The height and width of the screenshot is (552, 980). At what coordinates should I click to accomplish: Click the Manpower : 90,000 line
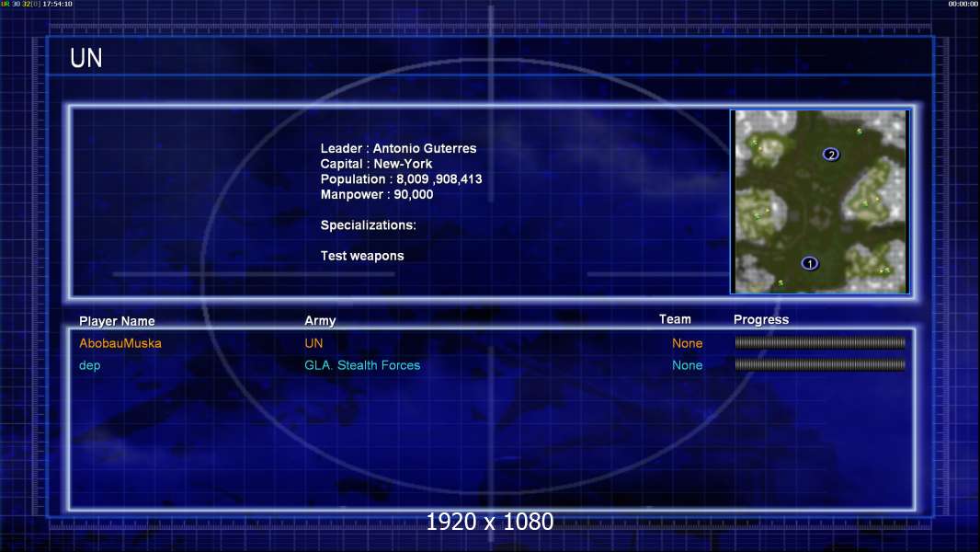pos(377,194)
